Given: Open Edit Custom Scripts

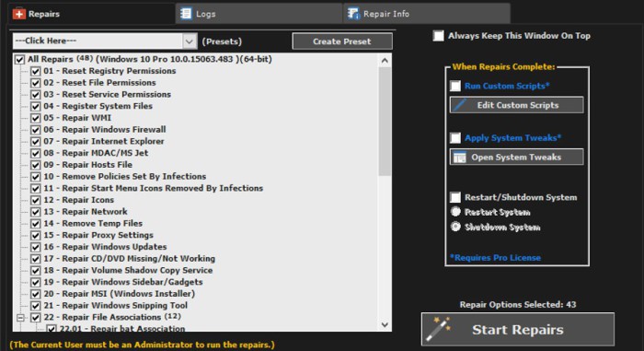Looking at the screenshot, I should click(517, 105).
